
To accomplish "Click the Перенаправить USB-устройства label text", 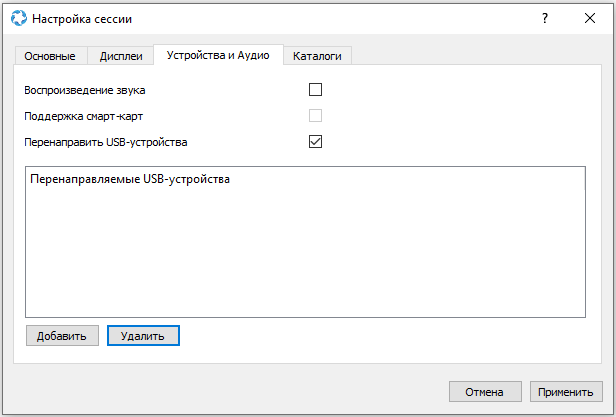I will (106, 142).
